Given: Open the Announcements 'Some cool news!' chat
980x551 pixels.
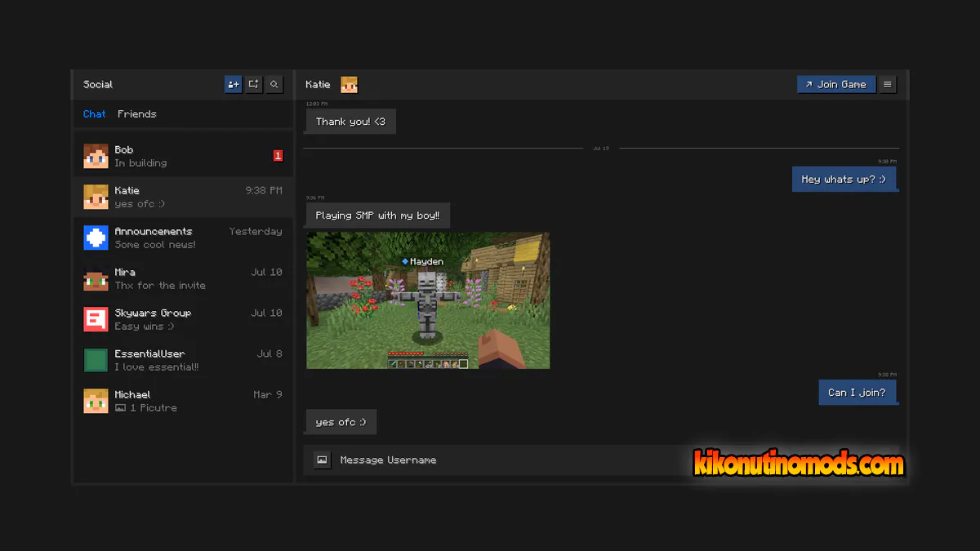Looking at the screenshot, I should pyautogui.click(x=183, y=238).
